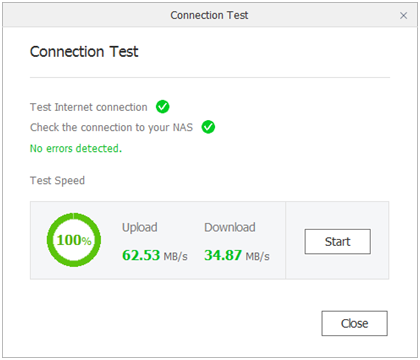Click the Internet connection green checkmark icon

[x=163, y=107]
